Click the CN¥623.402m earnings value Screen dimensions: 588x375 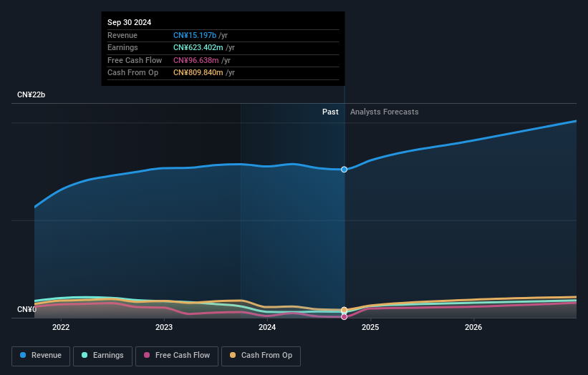pyautogui.click(x=198, y=47)
